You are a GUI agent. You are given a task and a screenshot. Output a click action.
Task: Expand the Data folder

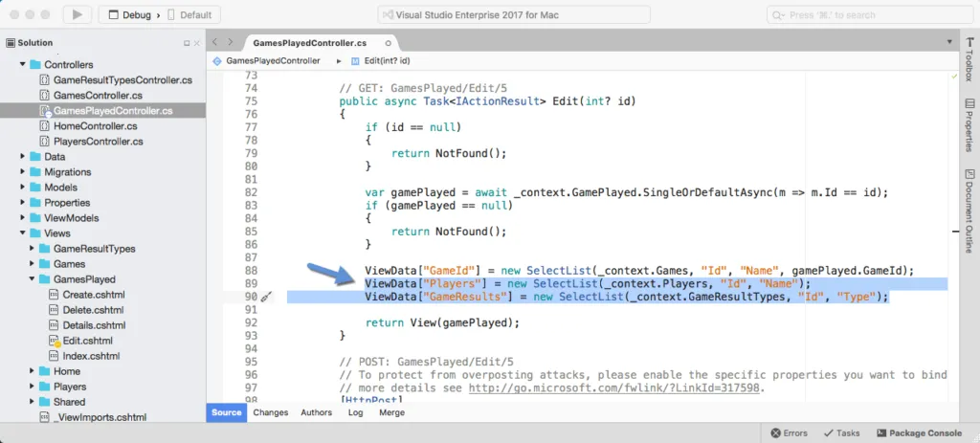(23, 156)
